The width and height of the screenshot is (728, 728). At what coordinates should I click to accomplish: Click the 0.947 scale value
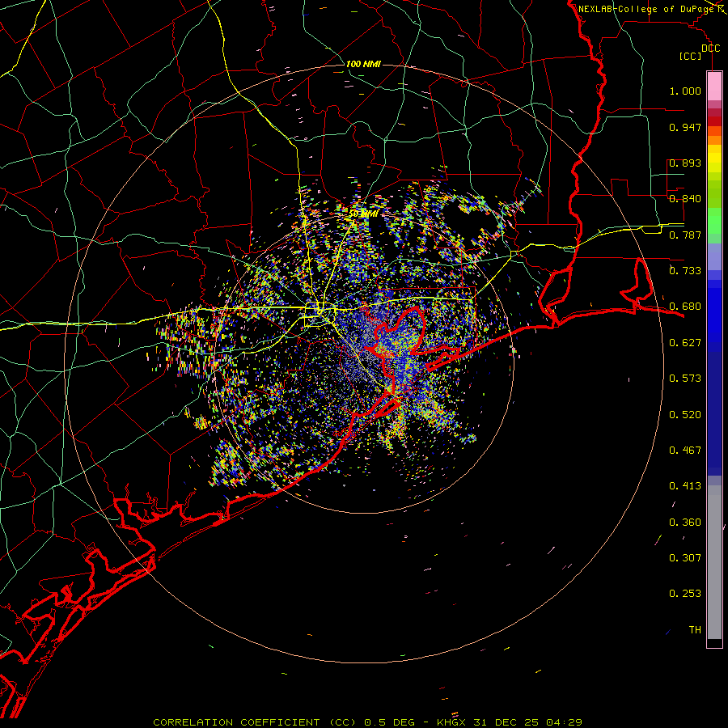tap(685, 127)
